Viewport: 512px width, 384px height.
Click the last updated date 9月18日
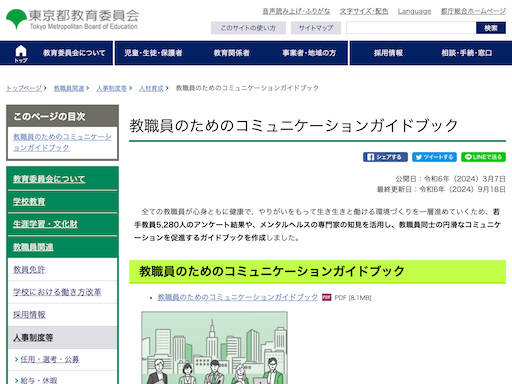coord(492,189)
